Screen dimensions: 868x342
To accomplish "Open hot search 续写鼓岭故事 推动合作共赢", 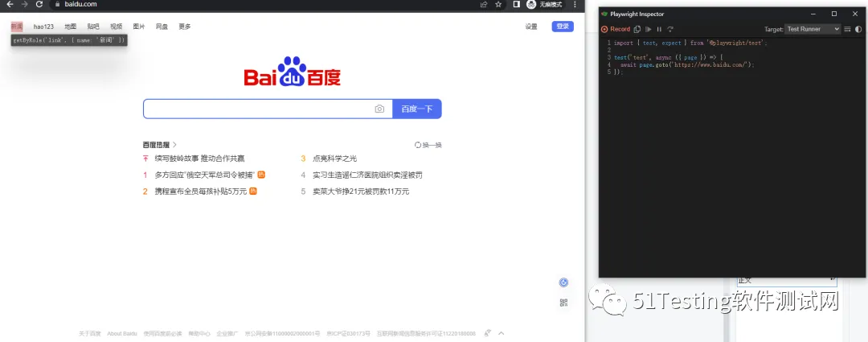I will [200, 159].
